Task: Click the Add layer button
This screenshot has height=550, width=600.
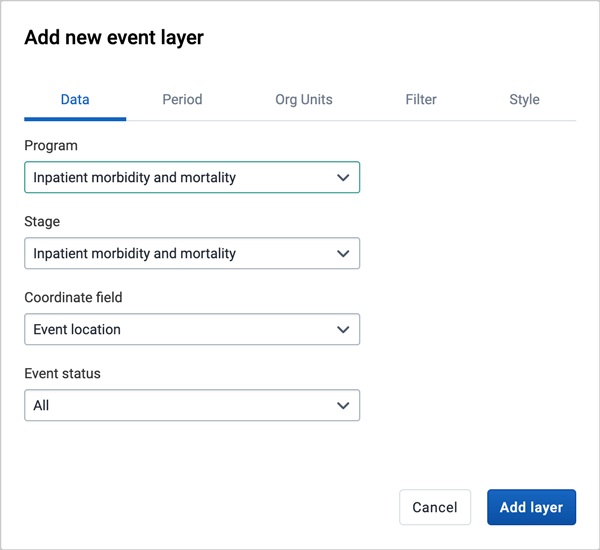Action: (x=532, y=507)
